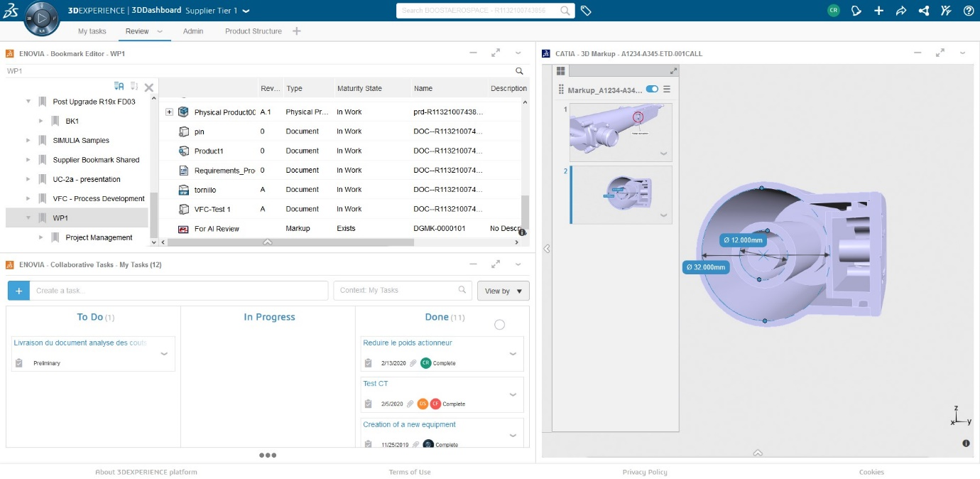Viewport: 980px width, 479px height.
Task: Open About 3DEXPERIENCE platform link
Action: point(146,472)
